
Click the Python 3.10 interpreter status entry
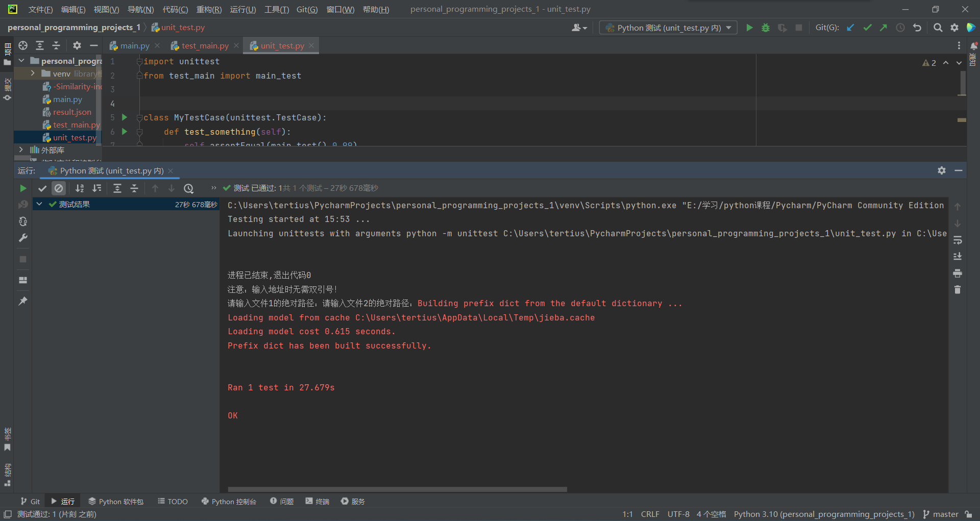click(x=824, y=514)
